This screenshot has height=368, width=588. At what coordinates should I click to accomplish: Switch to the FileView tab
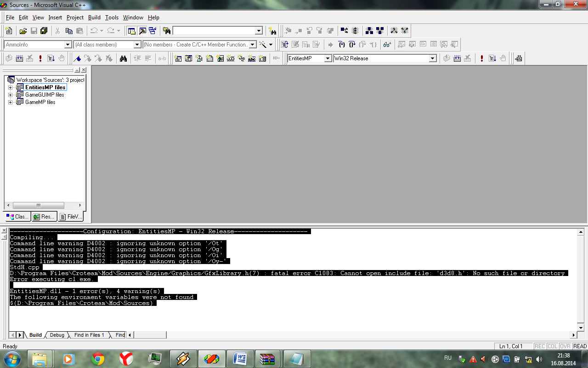click(71, 217)
